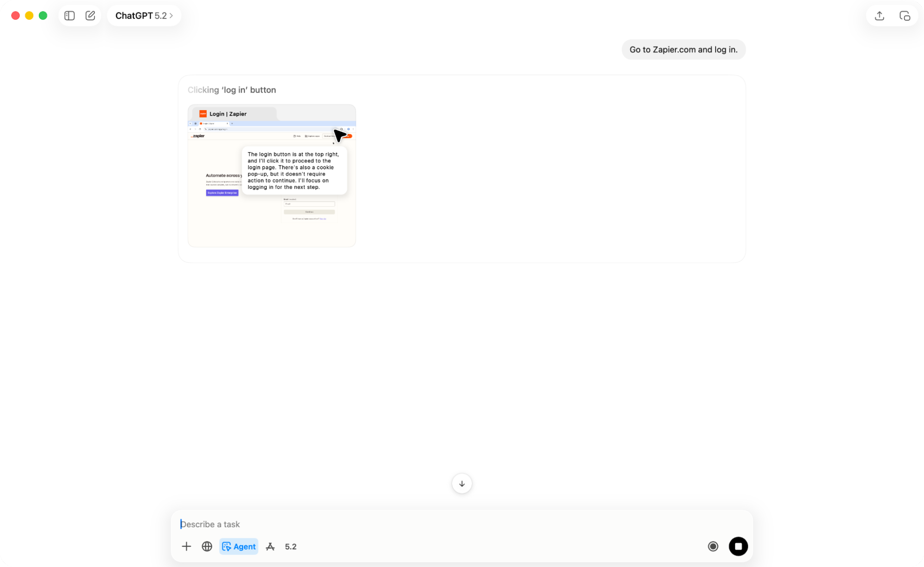This screenshot has height=567, width=924.
Task: Toggle the sidebar panel icon
Action: pos(69,15)
